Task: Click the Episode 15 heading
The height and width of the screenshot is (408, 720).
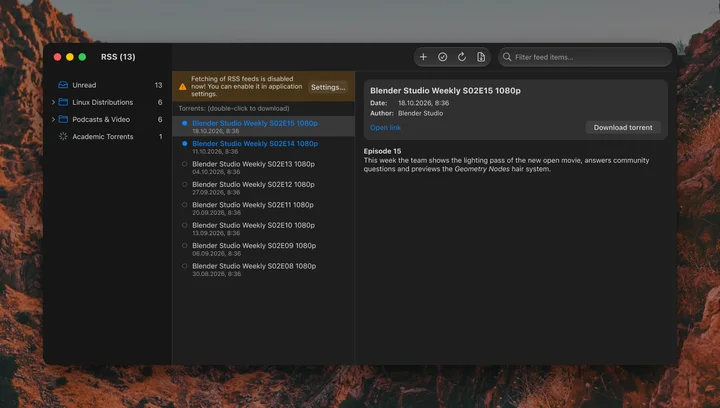Action: pyautogui.click(x=382, y=151)
